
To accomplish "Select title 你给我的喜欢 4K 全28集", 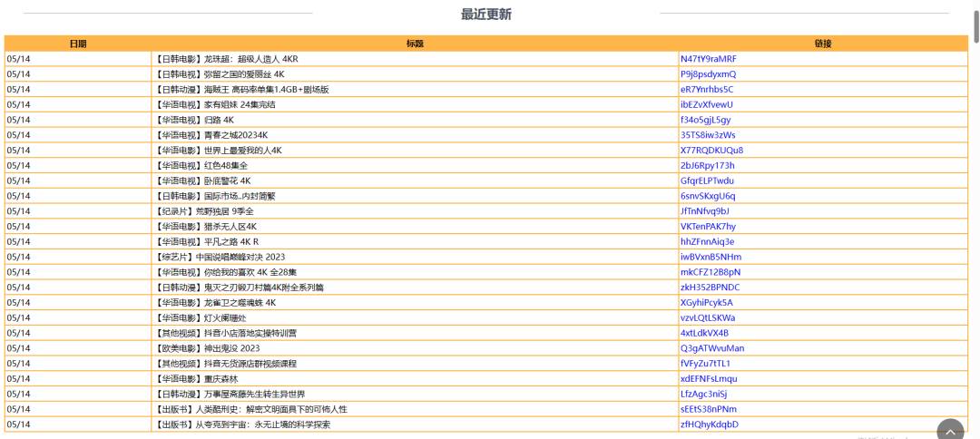I will 250,272.
